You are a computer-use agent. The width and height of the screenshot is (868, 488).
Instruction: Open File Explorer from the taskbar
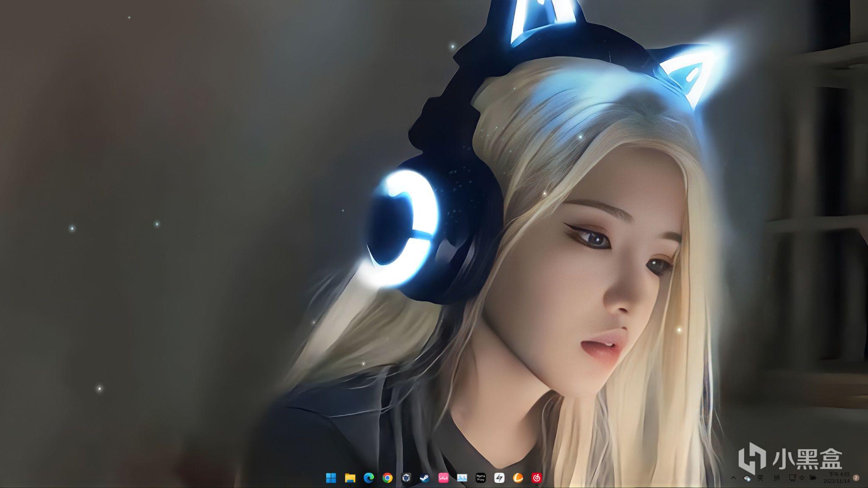click(x=350, y=478)
